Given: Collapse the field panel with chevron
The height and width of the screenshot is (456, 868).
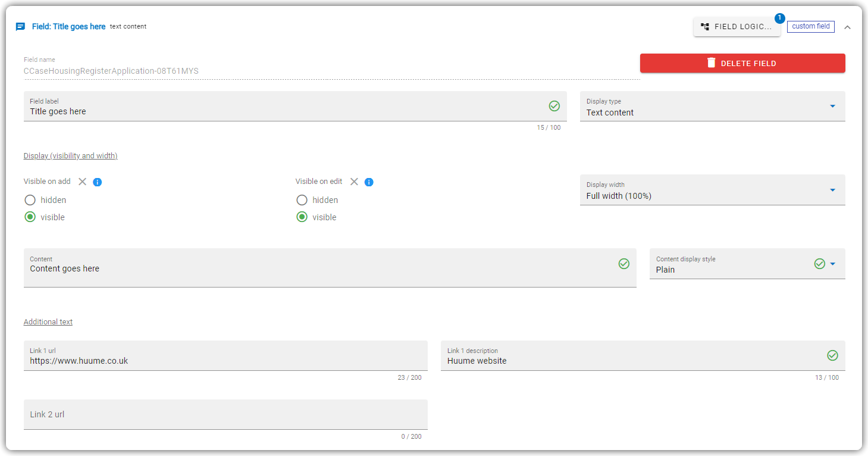Looking at the screenshot, I should pyautogui.click(x=848, y=27).
